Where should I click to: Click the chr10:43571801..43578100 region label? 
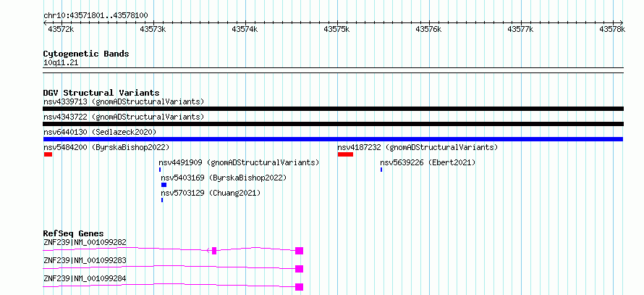click(x=96, y=15)
